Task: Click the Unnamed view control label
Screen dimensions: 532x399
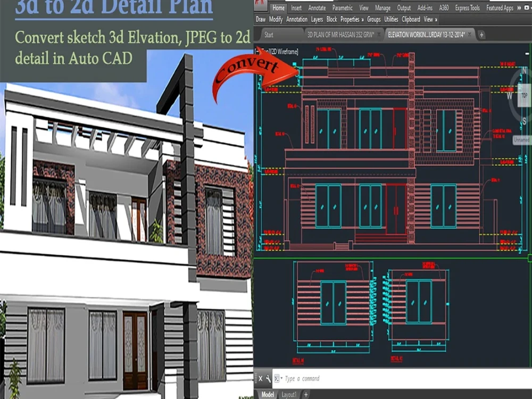Action: point(522,139)
